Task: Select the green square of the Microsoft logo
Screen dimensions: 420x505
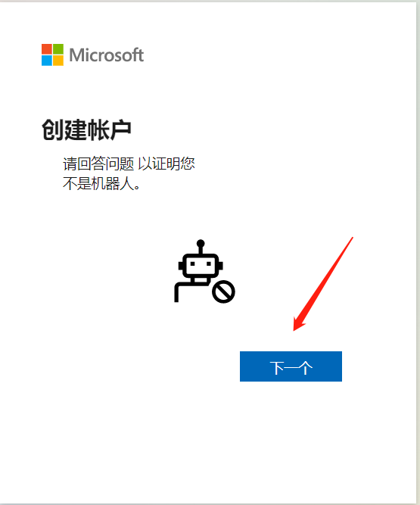Action: tap(58, 49)
